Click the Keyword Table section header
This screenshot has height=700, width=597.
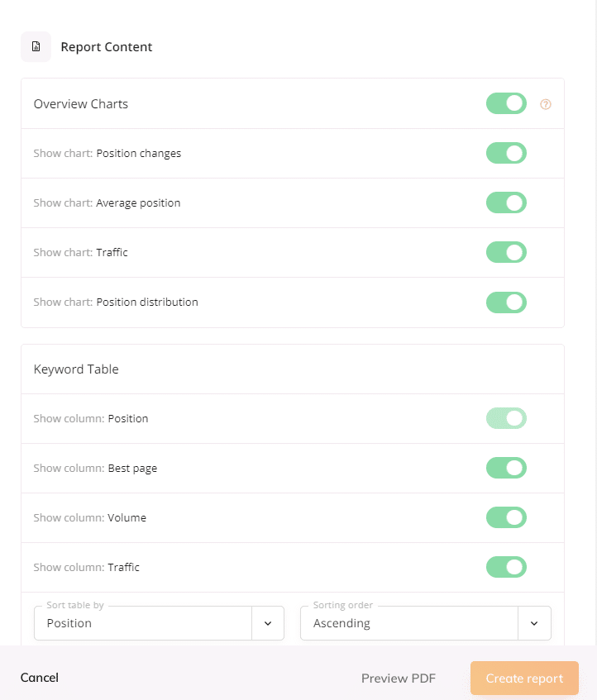76,369
